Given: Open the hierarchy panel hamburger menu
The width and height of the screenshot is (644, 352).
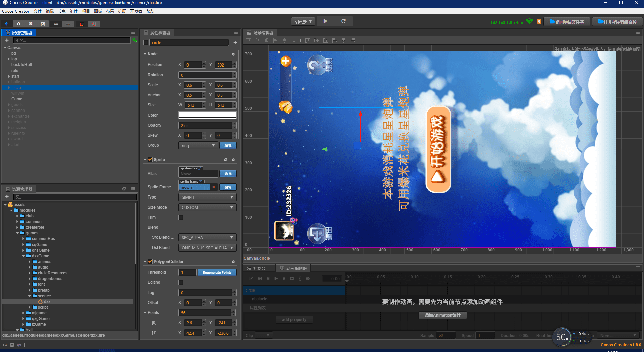Looking at the screenshot, I should click(x=133, y=32).
